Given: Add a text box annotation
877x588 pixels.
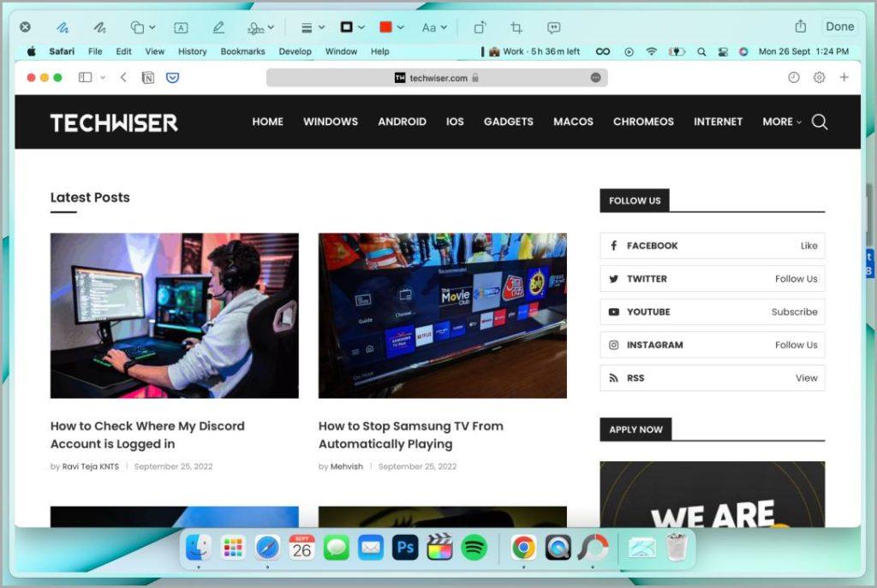Looking at the screenshot, I should coord(181,27).
